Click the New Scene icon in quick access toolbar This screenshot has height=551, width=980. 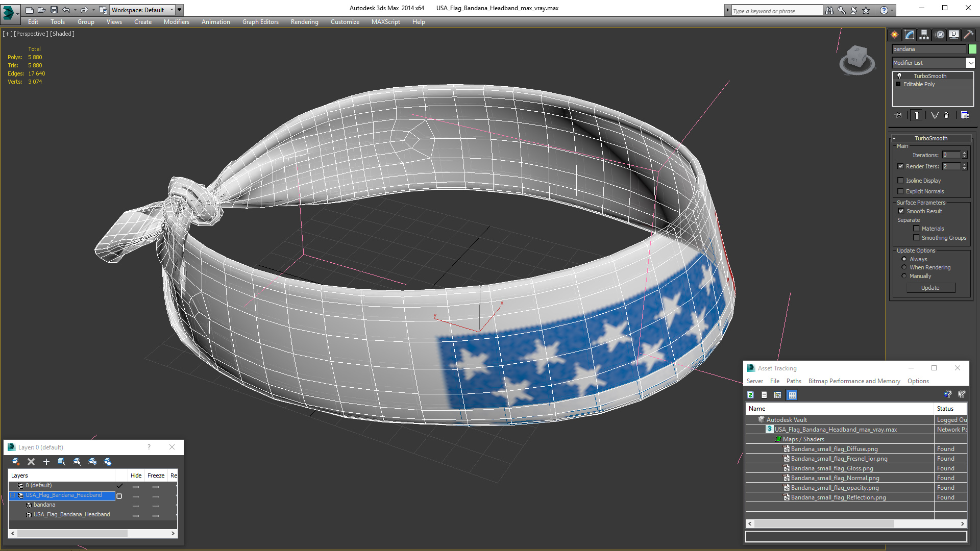click(x=29, y=10)
